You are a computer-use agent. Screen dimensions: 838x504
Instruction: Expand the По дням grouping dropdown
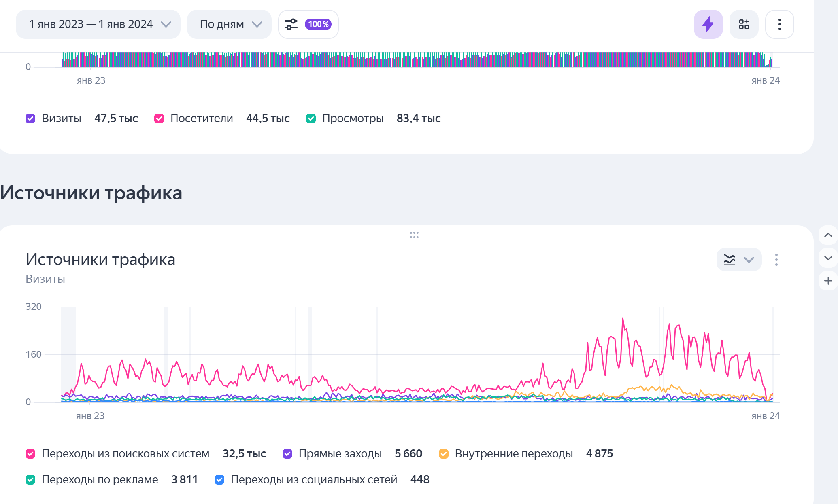229,24
